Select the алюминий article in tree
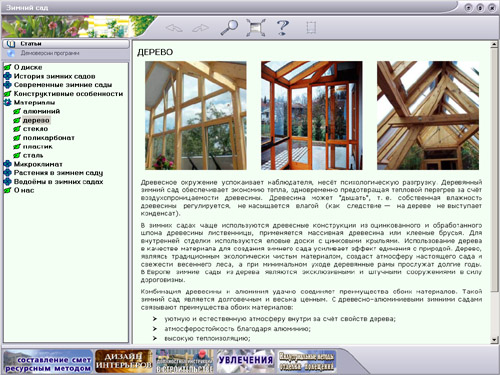 [41, 111]
